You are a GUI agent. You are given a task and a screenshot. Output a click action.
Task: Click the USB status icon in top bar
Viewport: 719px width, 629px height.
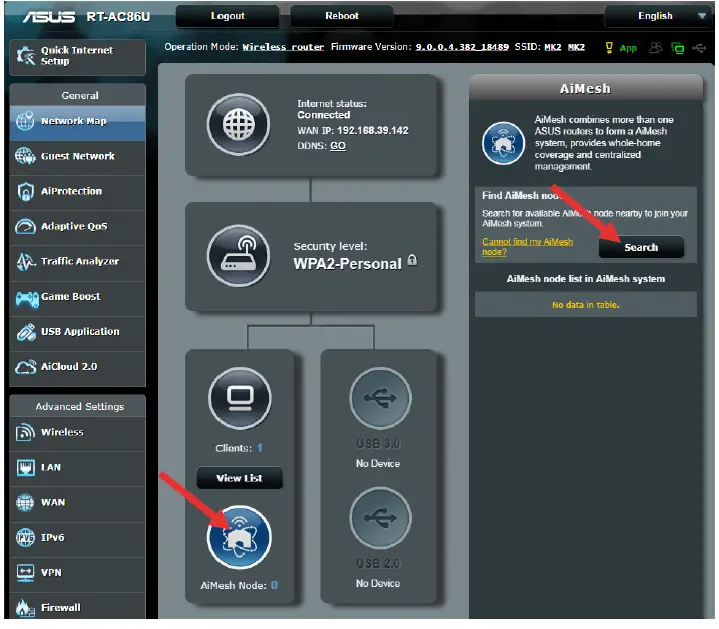(699, 48)
